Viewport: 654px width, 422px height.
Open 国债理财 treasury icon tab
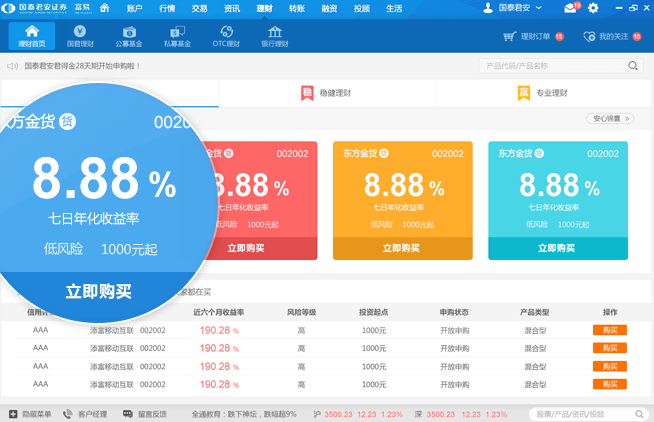pyautogui.click(x=80, y=37)
